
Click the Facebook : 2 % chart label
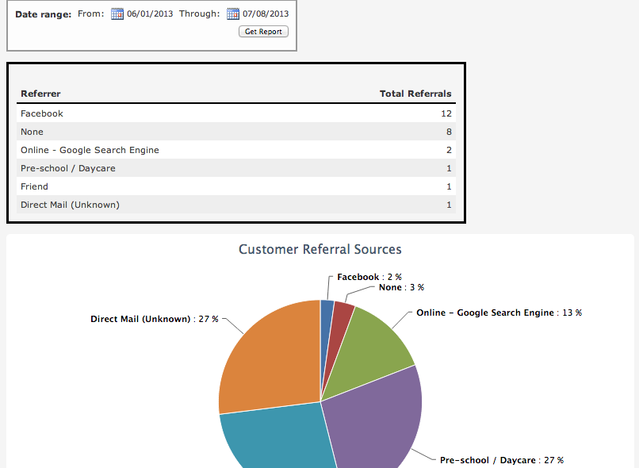[369, 277]
